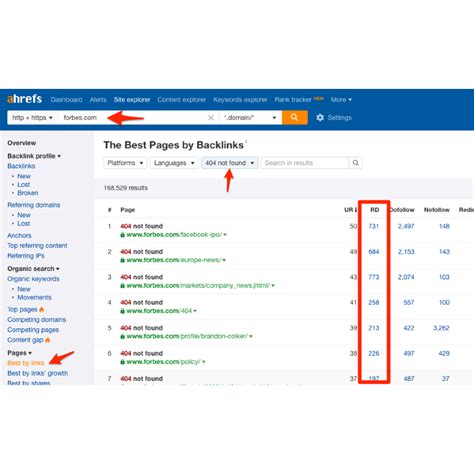The width and height of the screenshot is (474, 474).
Task: Open Top referring content link
Action: 37,246
